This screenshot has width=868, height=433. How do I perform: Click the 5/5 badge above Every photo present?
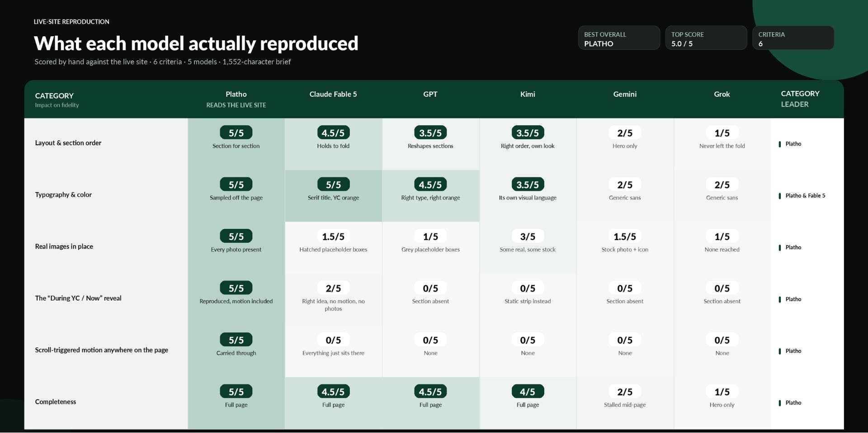236,236
